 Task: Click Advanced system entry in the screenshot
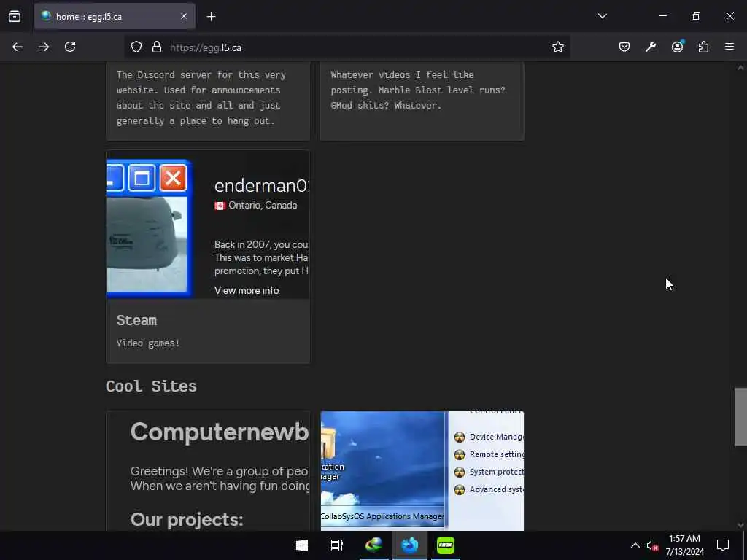(489, 489)
